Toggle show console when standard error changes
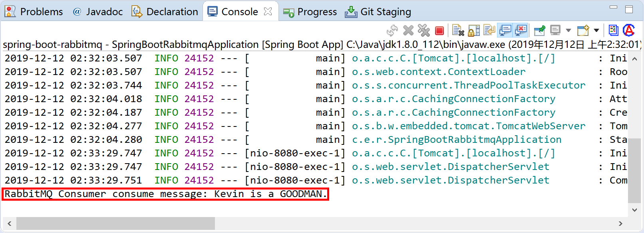Image resolution: width=644 pixels, height=233 pixels. [x=521, y=31]
